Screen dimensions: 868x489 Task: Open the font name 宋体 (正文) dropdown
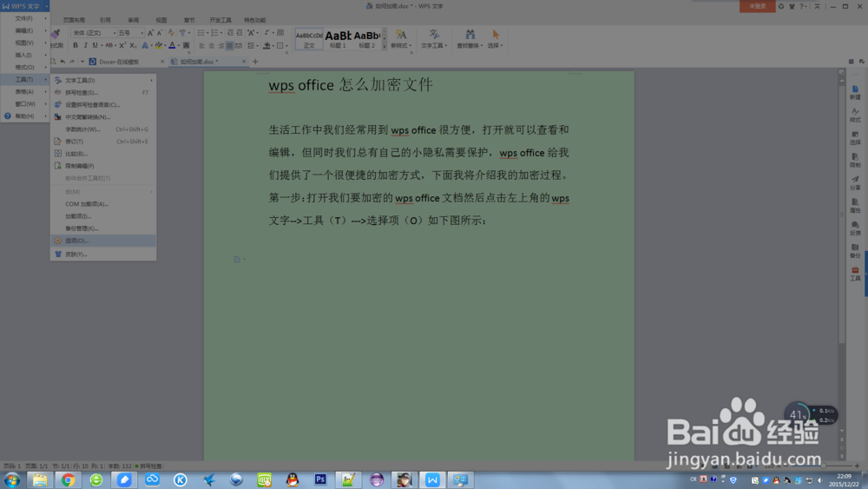115,33
